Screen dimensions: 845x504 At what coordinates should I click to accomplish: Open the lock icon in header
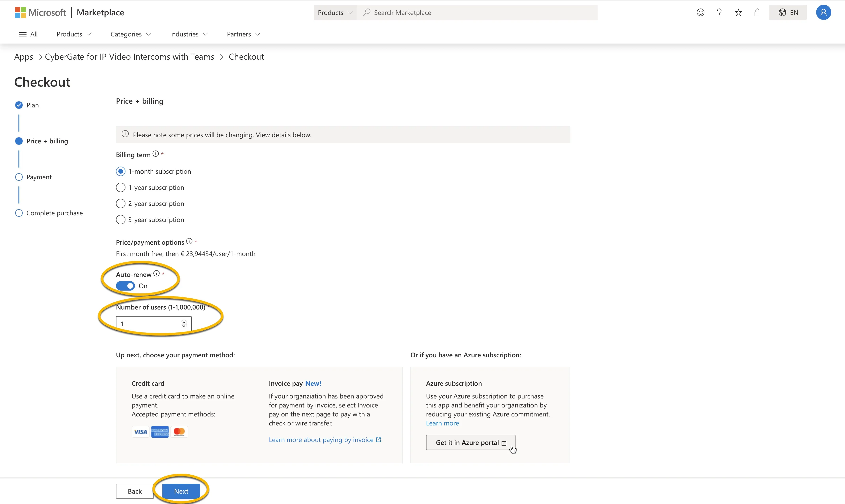pyautogui.click(x=757, y=13)
